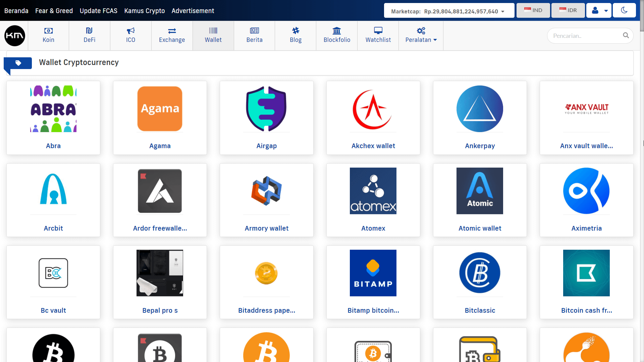Open the Exchange arrows icon
The image size is (644, 362).
point(172,31)
